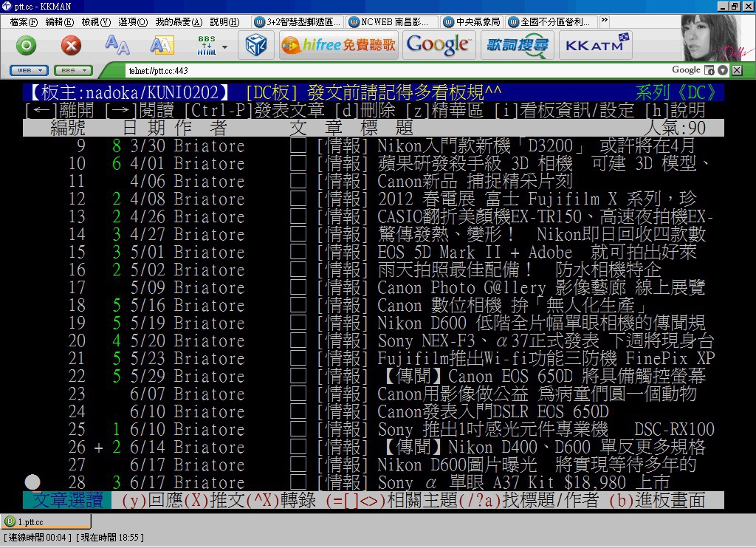Select article 9 Nikon D3200 post
756x548 pixels.
tap(373, 145)
